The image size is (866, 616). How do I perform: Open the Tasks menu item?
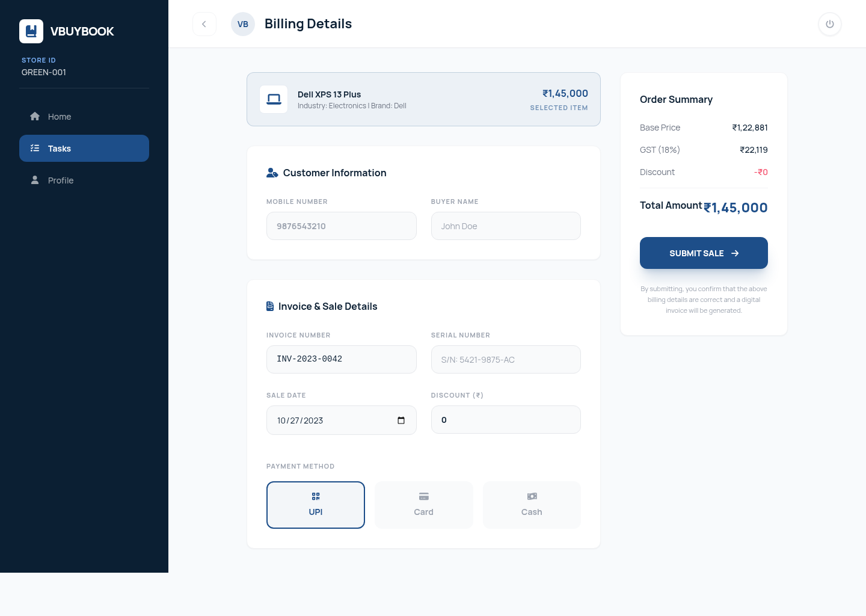click(84, 148)
